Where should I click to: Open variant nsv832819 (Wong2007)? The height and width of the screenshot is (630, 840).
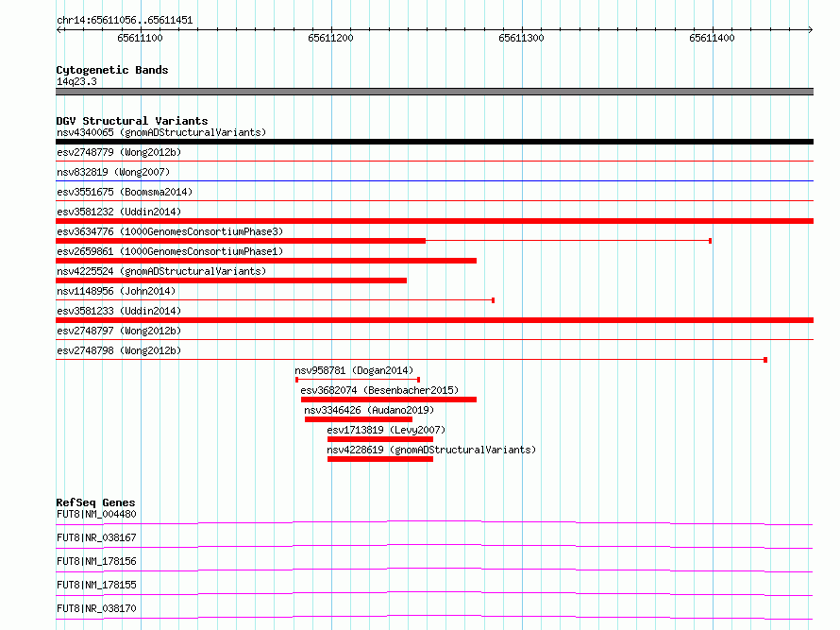pos(113,172)
